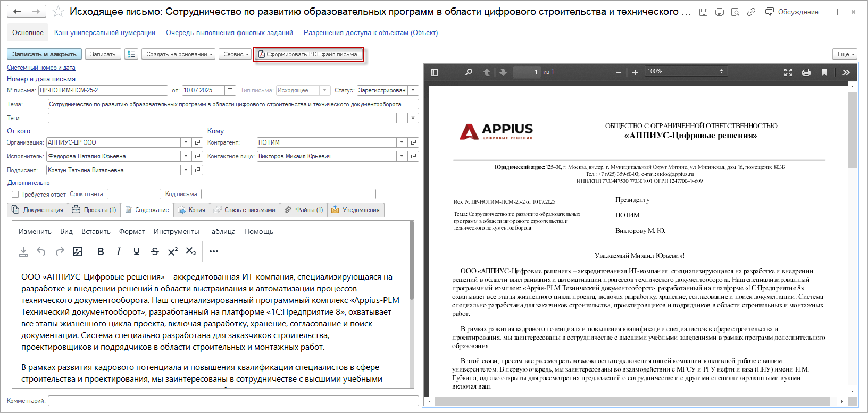Expand the 'Статус' dropdown list
868x413 pixels.
point(413,90)
